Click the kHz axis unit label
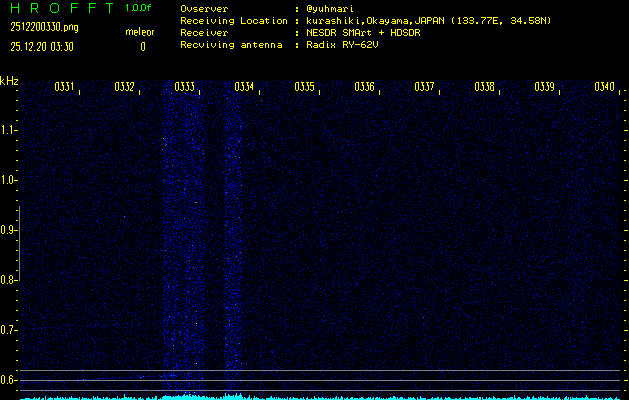Viewport: 629px width, 400px height. [x=9, y=80]
